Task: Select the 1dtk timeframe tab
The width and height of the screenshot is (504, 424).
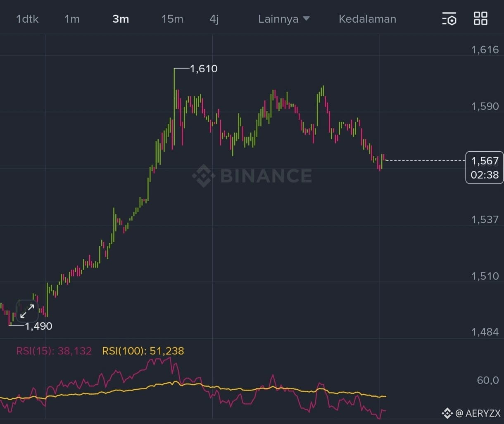Action: 27,19
